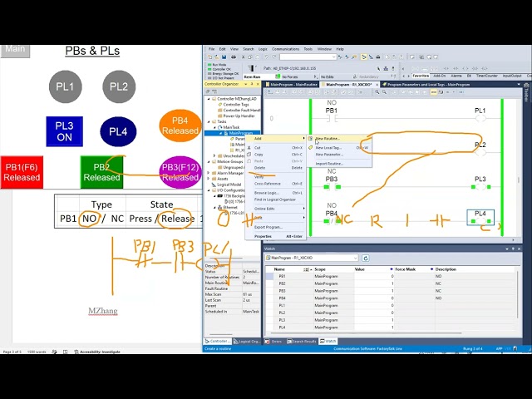Click the Copy icon in the context menu

(x=249, y=155)
